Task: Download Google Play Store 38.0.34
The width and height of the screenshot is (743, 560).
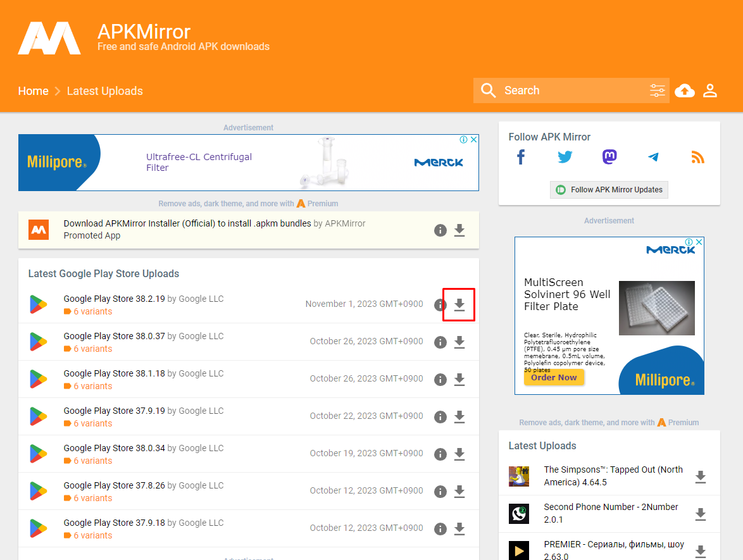Action: (459, 454)
